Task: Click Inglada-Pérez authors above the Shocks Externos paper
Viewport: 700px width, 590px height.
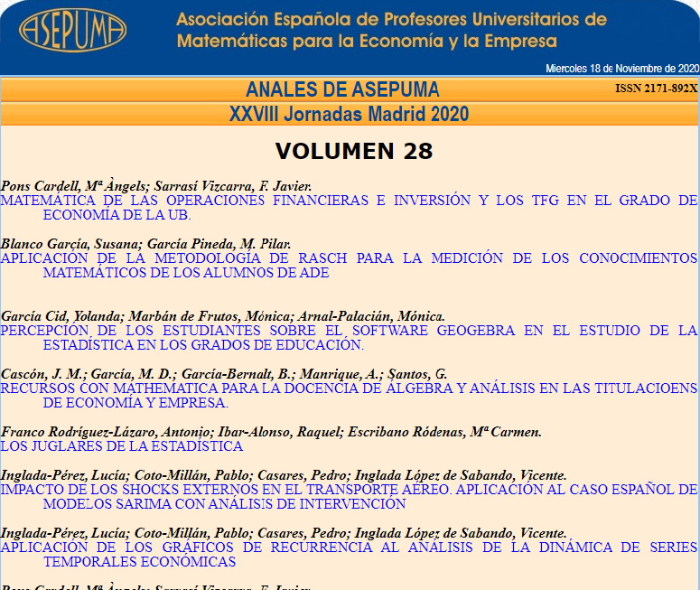Action: click(x=284, y=475)
